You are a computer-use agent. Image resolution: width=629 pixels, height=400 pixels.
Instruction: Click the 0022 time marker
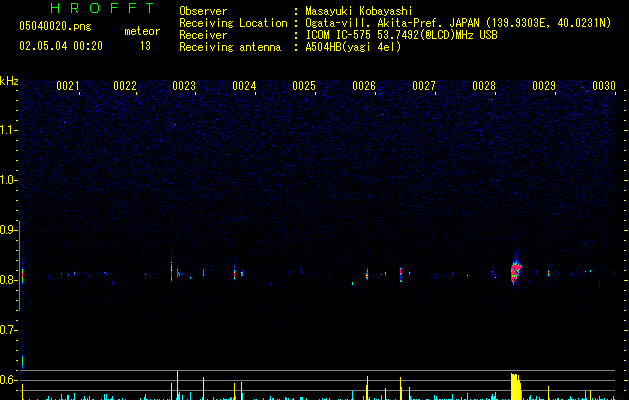pyautogui.click(x=125, y=86)
